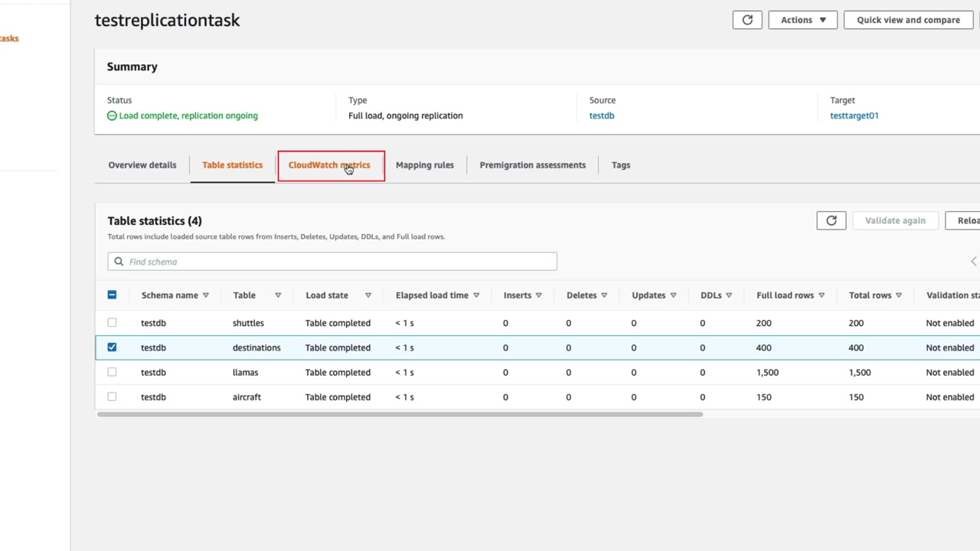980x551 pixels.
Task: Switch to the Mapping rules tab
Action: click(424, 165)
